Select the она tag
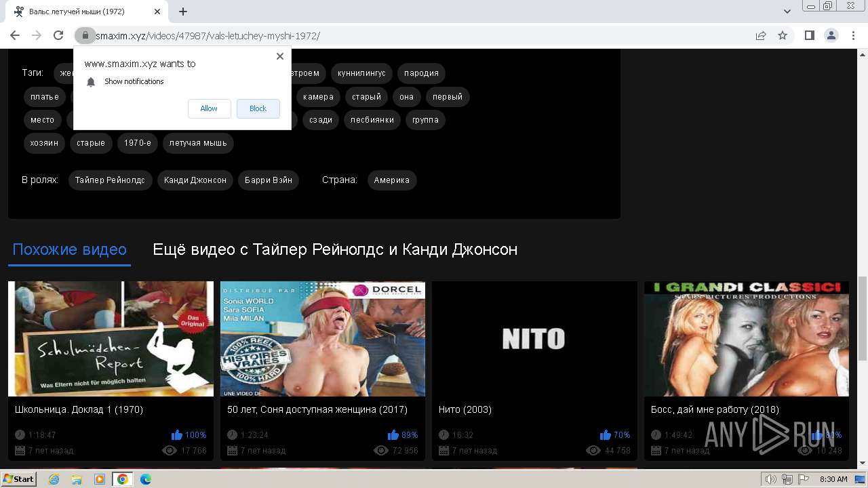This screenshot has width=868, height=488. click(406, 97)
